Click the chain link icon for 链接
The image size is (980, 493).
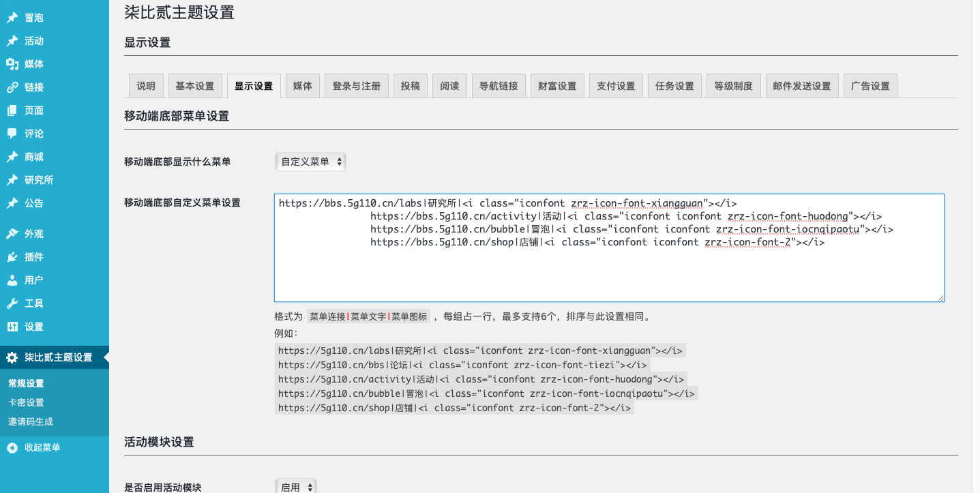pyautogui.click(x=12, y=87)
